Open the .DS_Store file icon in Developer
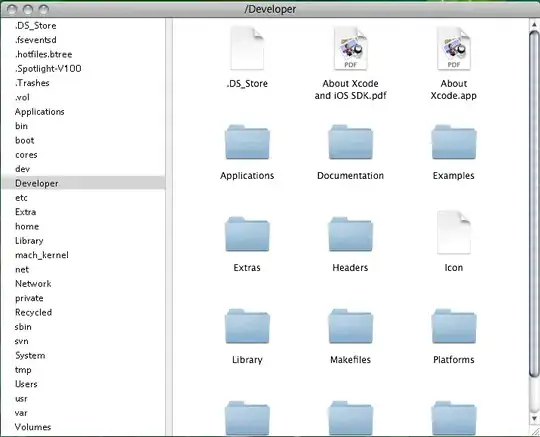540x437 pixels. point(247,48)
